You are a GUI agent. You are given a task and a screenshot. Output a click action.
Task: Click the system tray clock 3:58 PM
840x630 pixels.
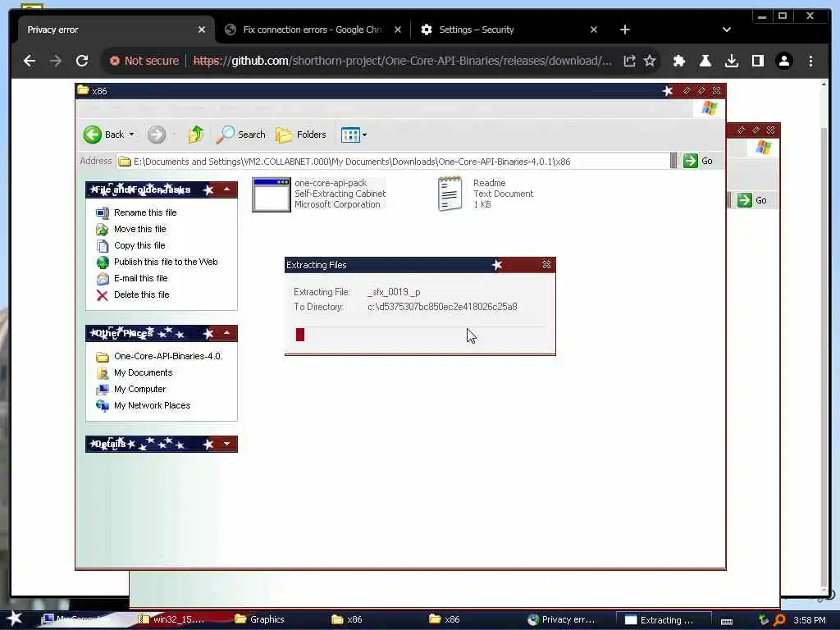pos(810,620)
